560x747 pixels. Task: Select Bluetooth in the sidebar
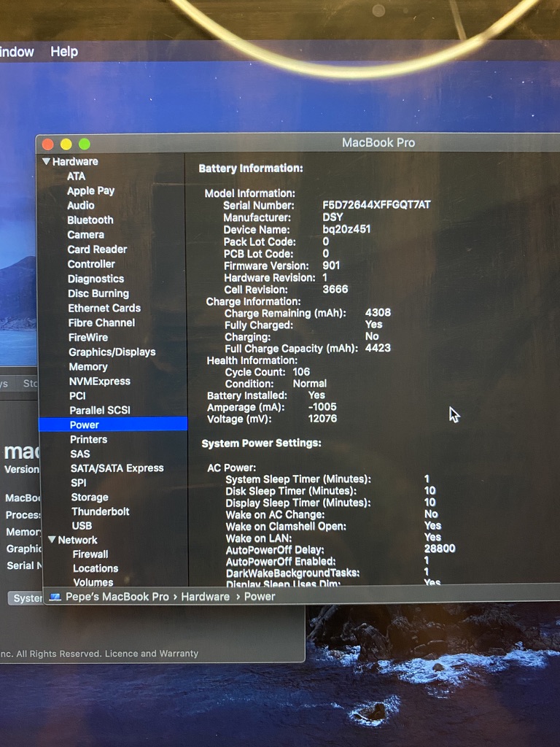tap(90, 220)
